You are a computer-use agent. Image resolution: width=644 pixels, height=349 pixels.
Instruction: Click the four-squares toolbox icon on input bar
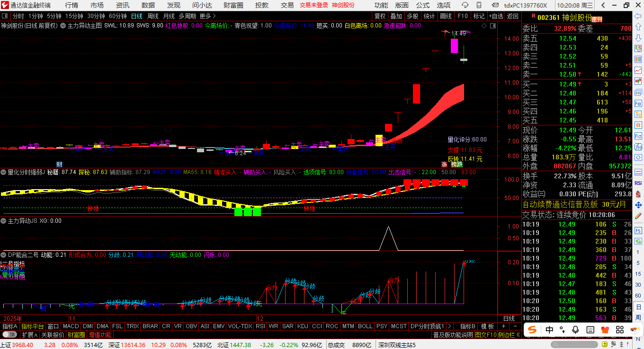620,330
